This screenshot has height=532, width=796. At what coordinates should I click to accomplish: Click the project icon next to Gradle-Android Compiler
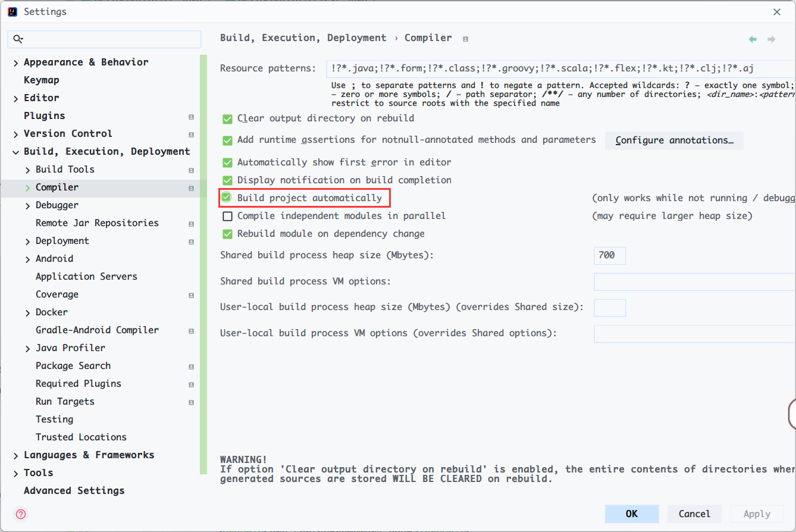[x=191, y=331]
